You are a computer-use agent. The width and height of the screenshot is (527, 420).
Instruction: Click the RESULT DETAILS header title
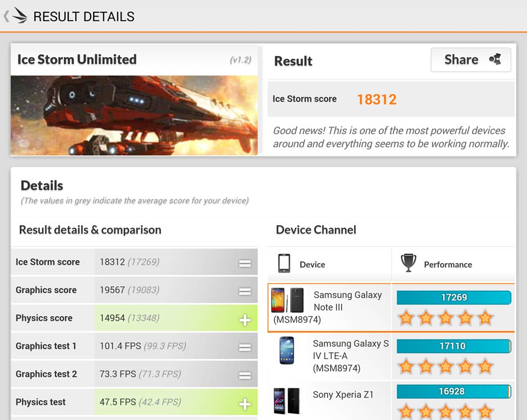84,17
